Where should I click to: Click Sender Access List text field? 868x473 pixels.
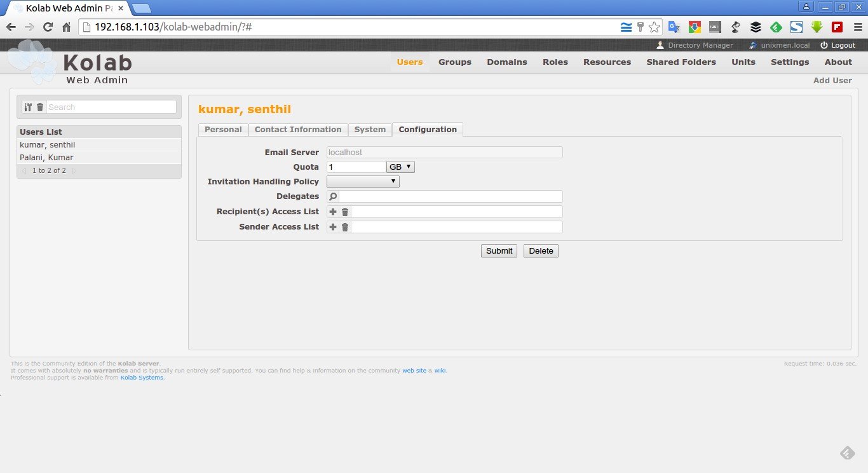click(457, 227)
